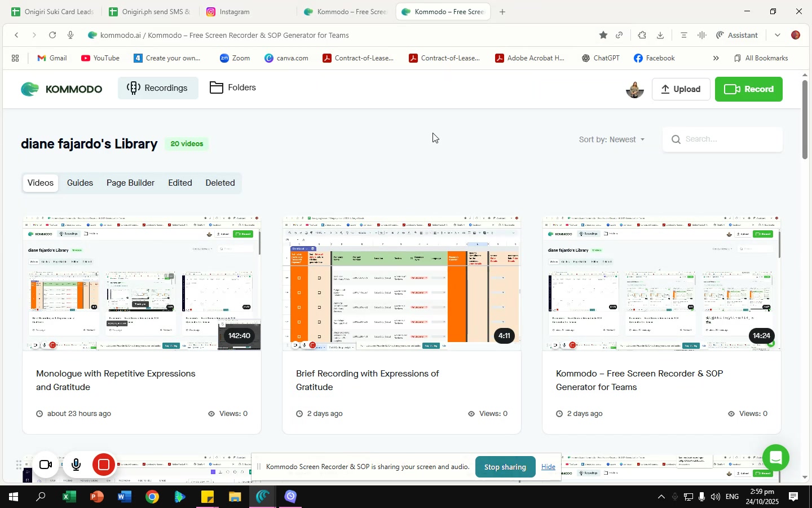Open the apps grid in the bookmarks bar
Screen dimensions: 812x508
pos(15,58)
